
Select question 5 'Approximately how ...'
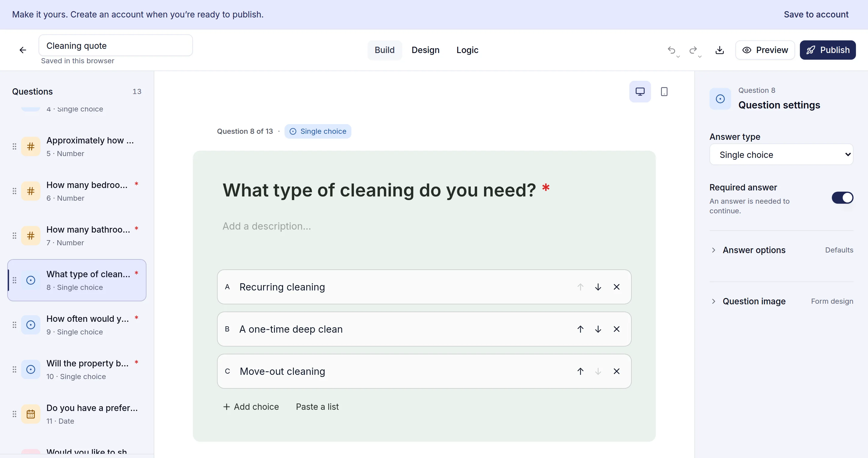click(77, 146)
